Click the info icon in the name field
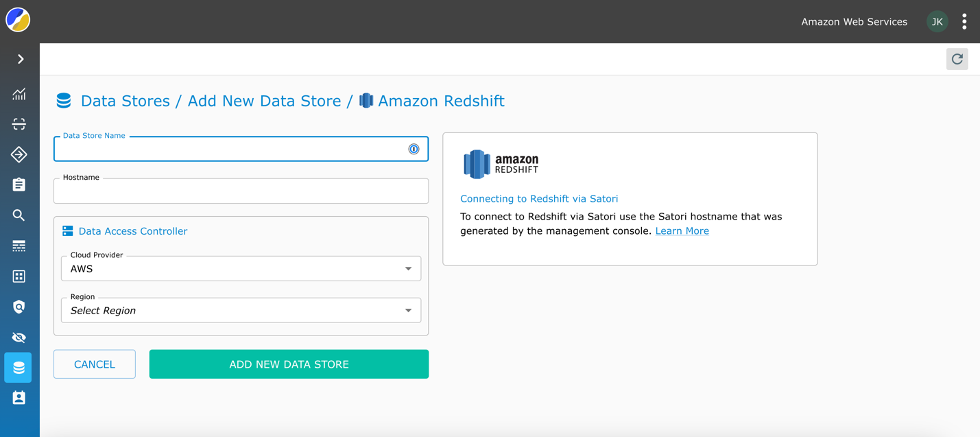 click(x=414, y=149)
